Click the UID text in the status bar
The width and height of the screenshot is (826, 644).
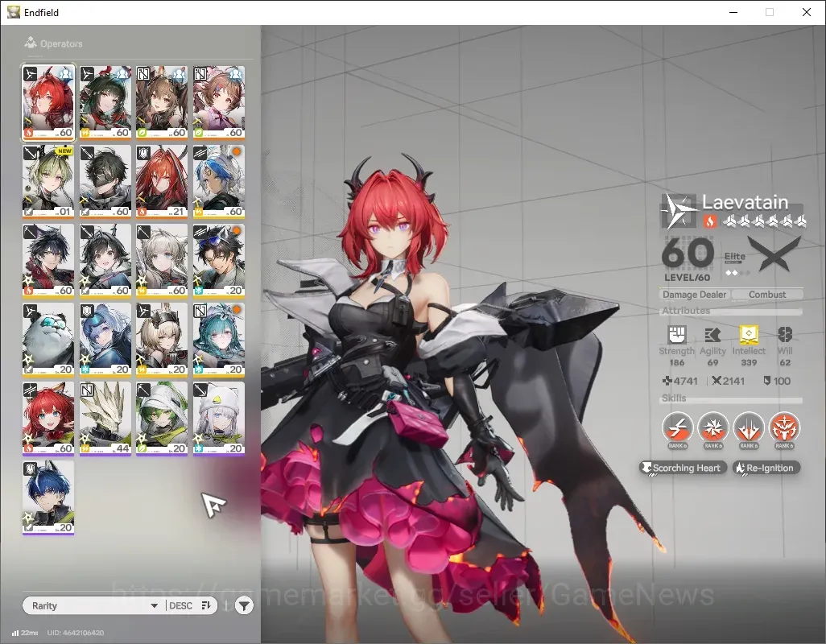(x=76, y=633)
